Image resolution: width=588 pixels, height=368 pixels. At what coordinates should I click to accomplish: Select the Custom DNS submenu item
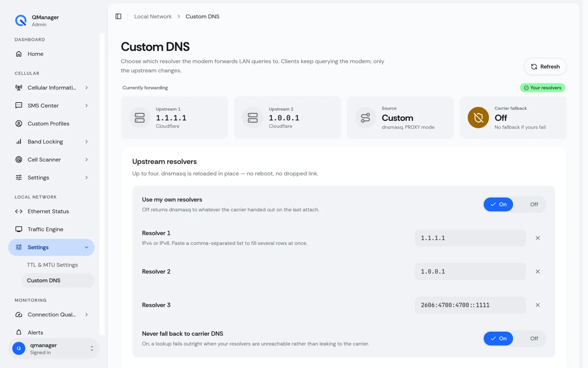pyautogui.click(x=58, y=280)
